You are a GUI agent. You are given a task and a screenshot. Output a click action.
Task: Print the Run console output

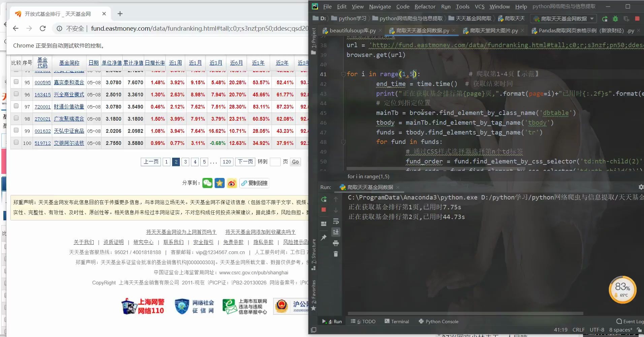[335, 243]
